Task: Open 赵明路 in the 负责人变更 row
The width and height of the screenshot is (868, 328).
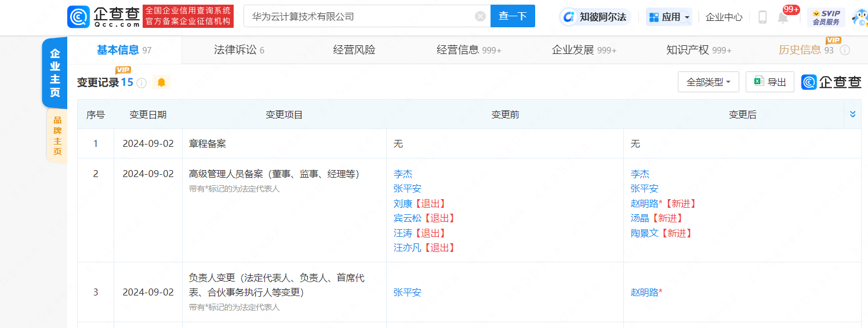Action: tap(645, 293)
